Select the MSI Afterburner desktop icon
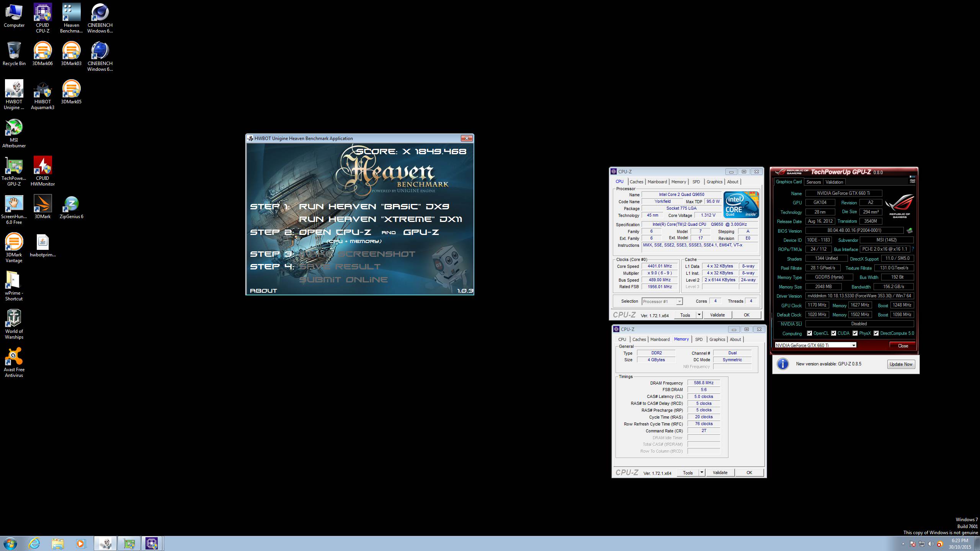Image resolution: width=980 pixels, height=551 pixels. pos(14,133)
